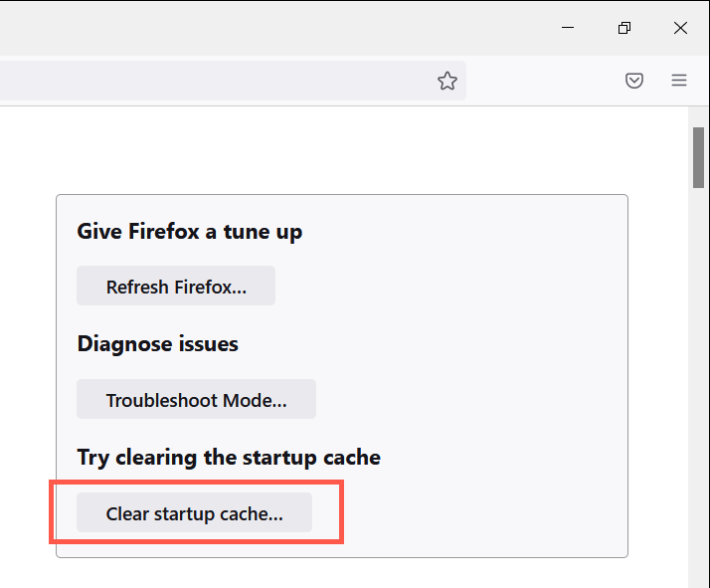The image size is (710, 588).
Task: Click the "Diagnose issues" heading
Action: (x=157, y=344)
